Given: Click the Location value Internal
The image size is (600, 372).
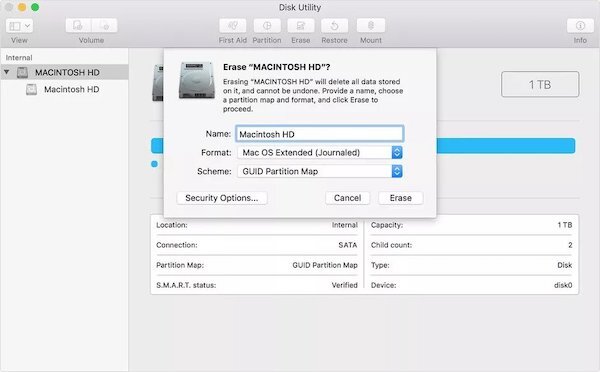Looking at the screenshot, I should click(344, 225).
